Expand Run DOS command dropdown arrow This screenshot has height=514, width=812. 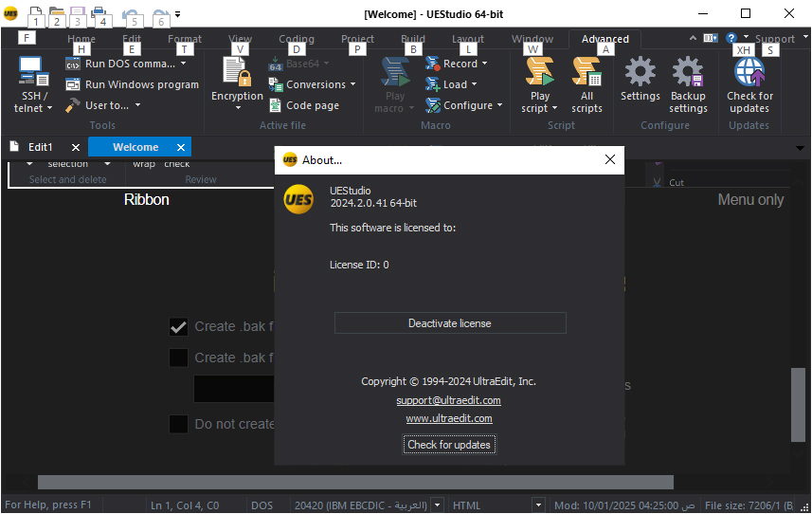183,64
